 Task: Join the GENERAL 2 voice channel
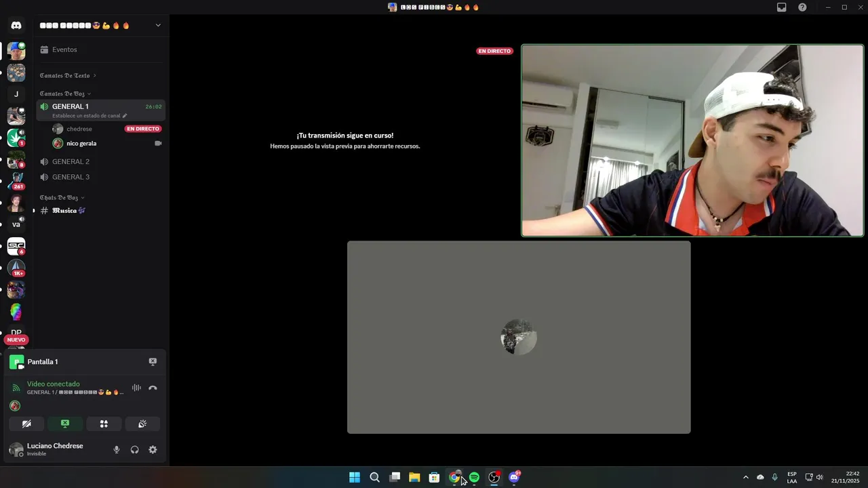(x=100, y=161)
